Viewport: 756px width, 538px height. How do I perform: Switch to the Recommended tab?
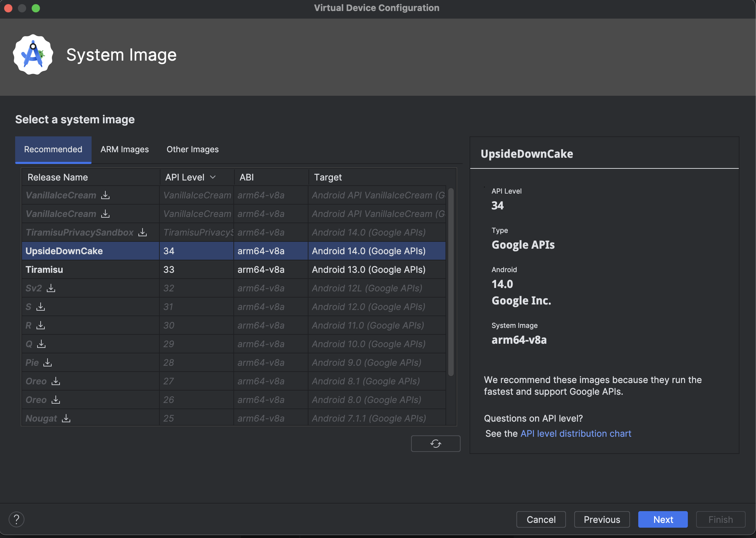(53, 149)
